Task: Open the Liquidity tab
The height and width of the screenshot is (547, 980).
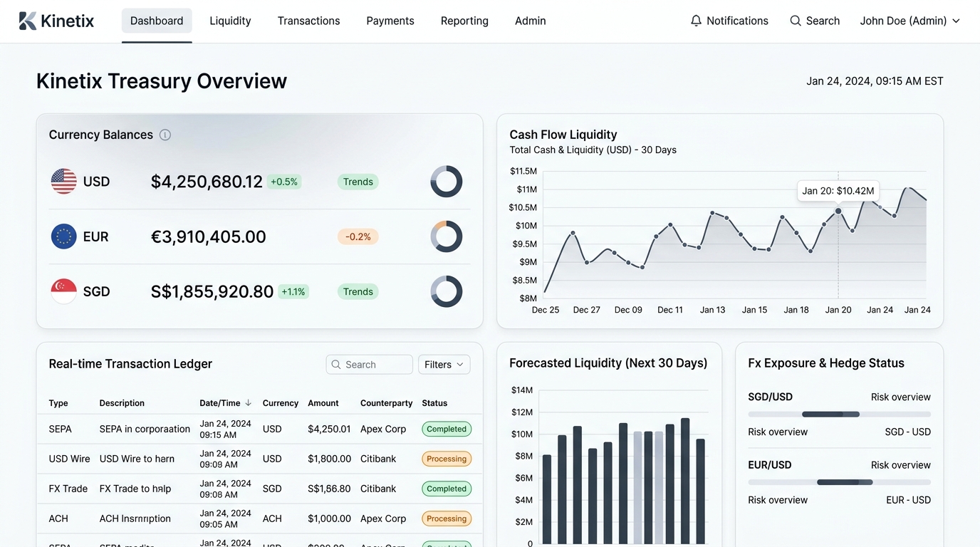Action: 230,21
